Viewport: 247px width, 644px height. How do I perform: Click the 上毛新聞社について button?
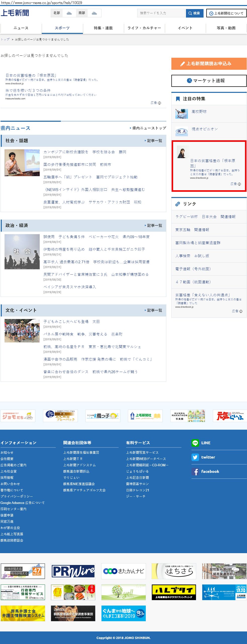click(x=226, y=13)
